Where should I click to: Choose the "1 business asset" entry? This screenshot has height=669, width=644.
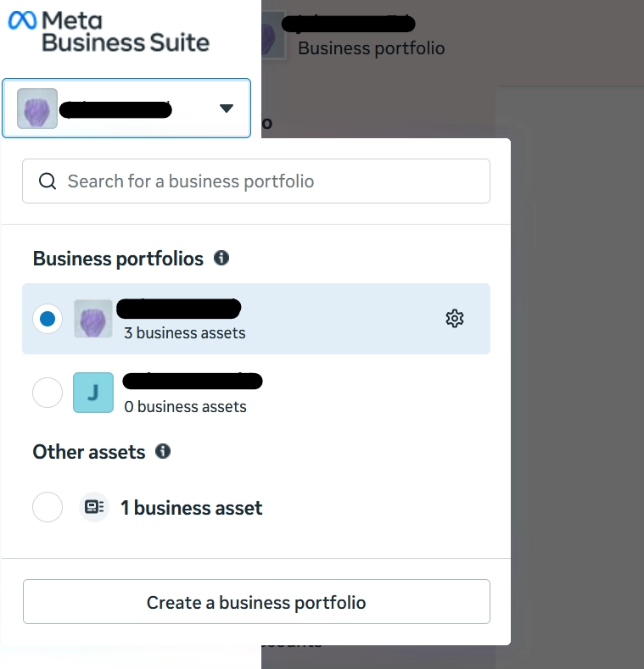(x=192, y=508)
